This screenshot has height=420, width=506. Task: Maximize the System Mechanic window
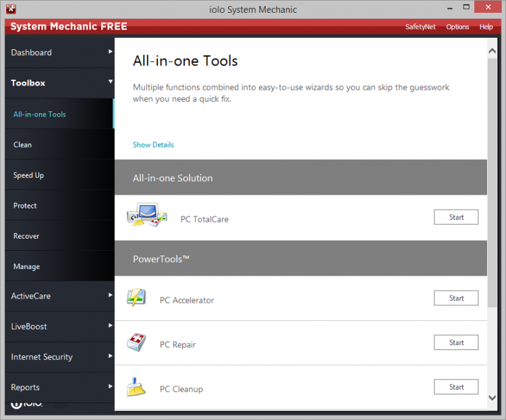click(466, 7)
